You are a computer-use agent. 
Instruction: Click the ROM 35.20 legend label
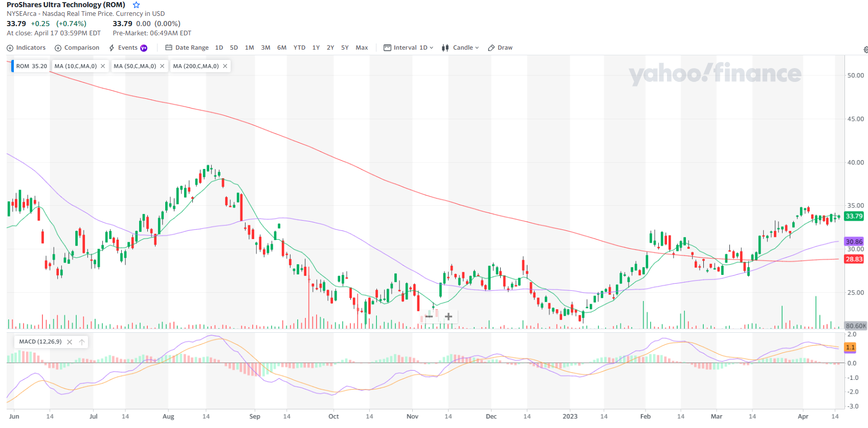click(x=31, y=66)
